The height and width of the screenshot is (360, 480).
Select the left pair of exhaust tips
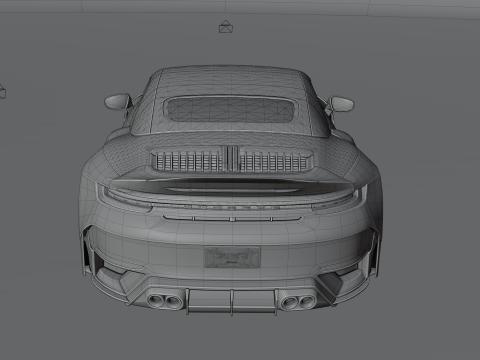coord(165,301)
